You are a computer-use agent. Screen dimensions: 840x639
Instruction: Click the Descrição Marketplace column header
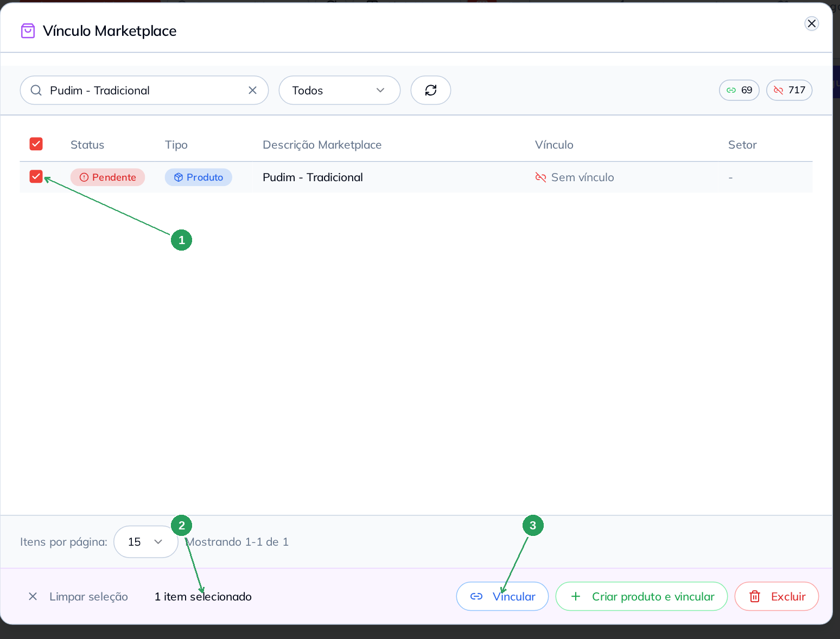322,145
